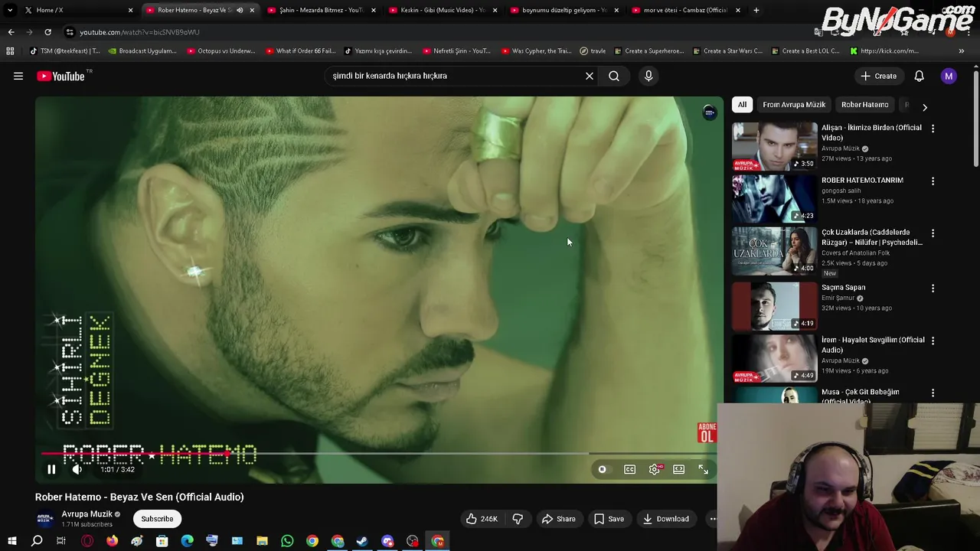Open the travle bookmark
The height and width of the screenshot is (551, 980).
(x=593, y=51)
